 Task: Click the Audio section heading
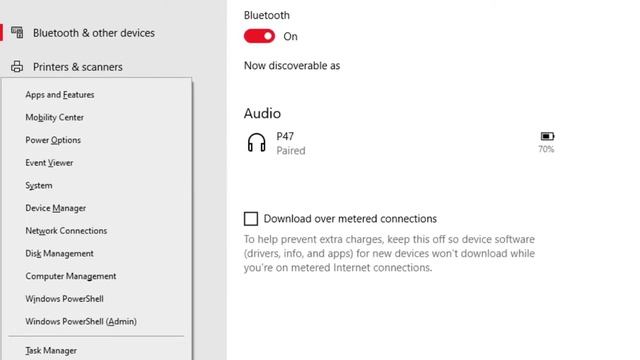point(262,113)
